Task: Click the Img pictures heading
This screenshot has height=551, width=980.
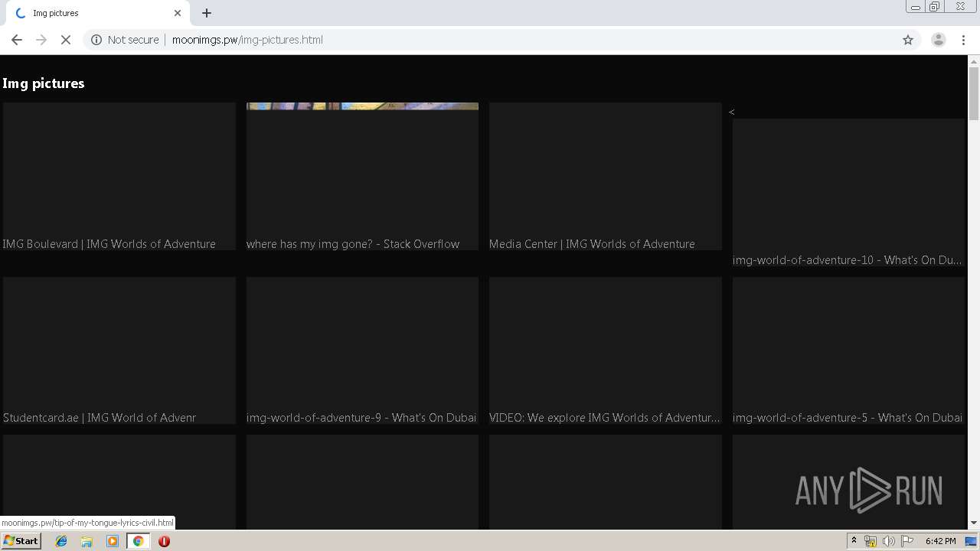Action: click(44, 83)
